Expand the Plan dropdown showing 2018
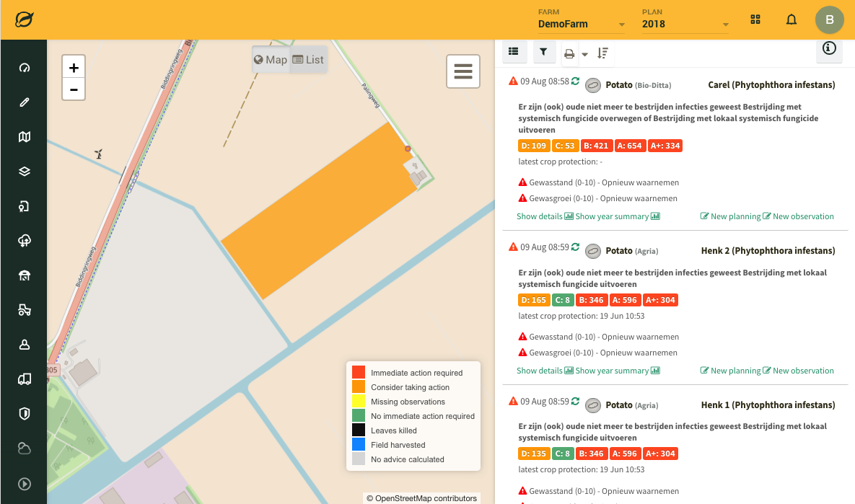855x504 pixels. tap(685, 25)
